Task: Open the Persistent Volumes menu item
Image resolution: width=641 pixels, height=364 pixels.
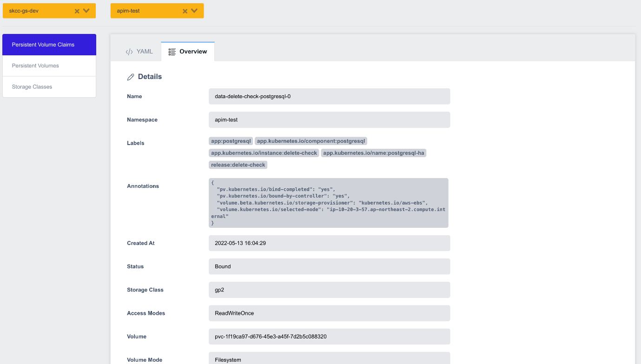Action: click(49, 66)
